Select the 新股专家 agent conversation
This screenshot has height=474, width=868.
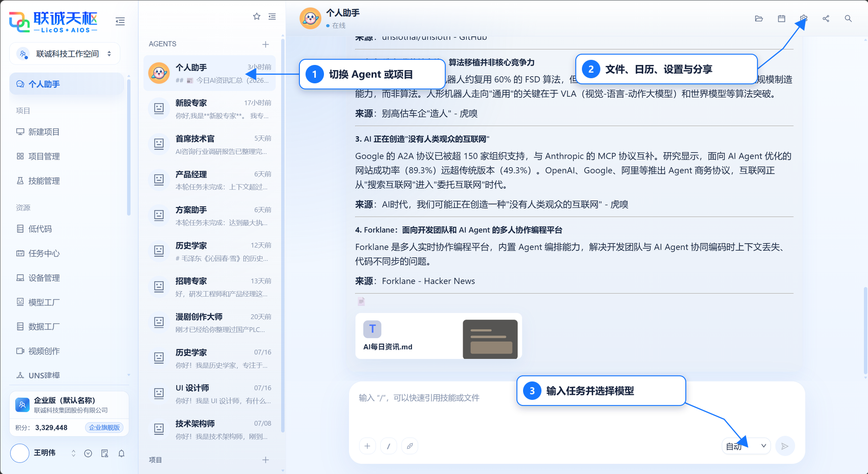[x=209, y=109]
